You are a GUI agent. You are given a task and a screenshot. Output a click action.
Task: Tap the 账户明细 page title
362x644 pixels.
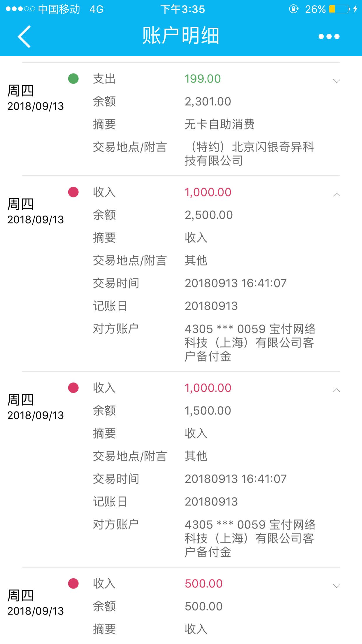181,36
